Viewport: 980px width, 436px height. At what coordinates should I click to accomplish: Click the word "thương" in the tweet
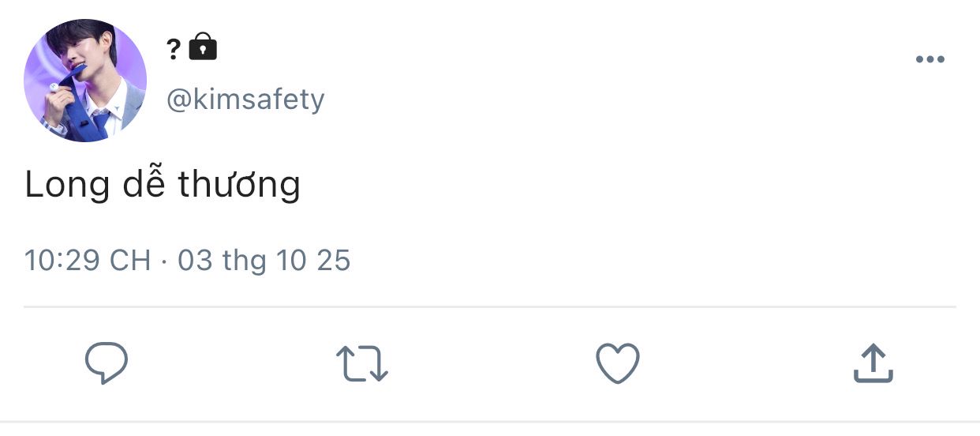(x=239, y=185)
